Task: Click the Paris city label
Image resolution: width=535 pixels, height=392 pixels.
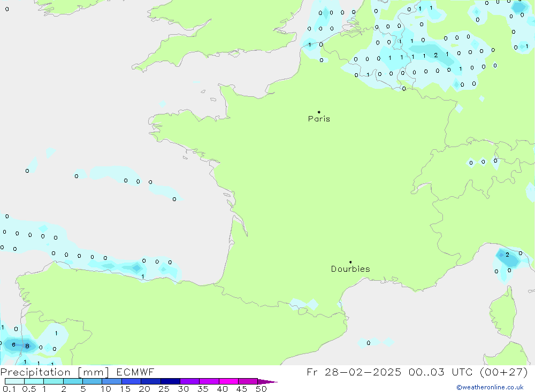Action: click(319, 119)
